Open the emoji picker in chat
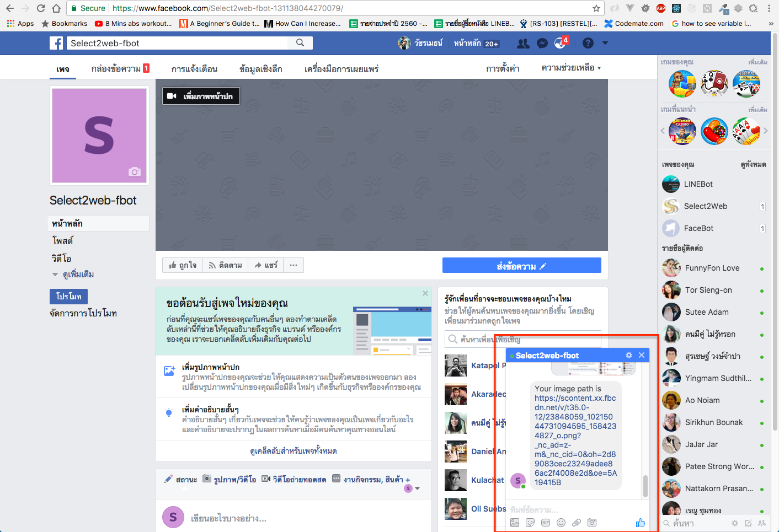 561,523
